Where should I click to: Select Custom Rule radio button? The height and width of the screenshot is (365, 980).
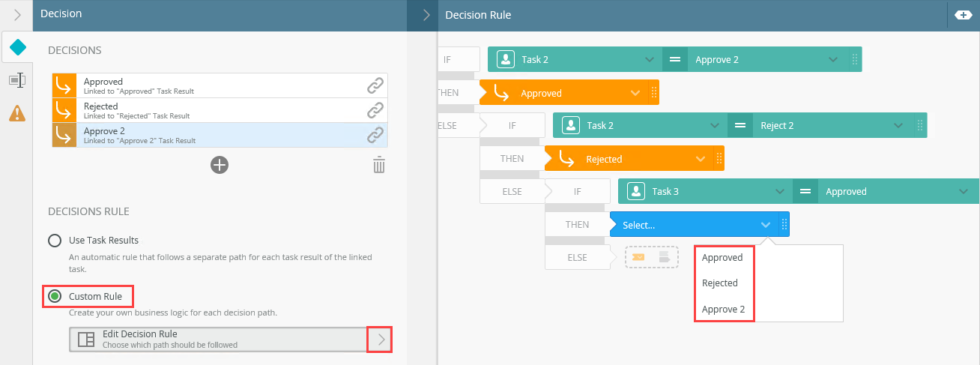pos(55,296)
